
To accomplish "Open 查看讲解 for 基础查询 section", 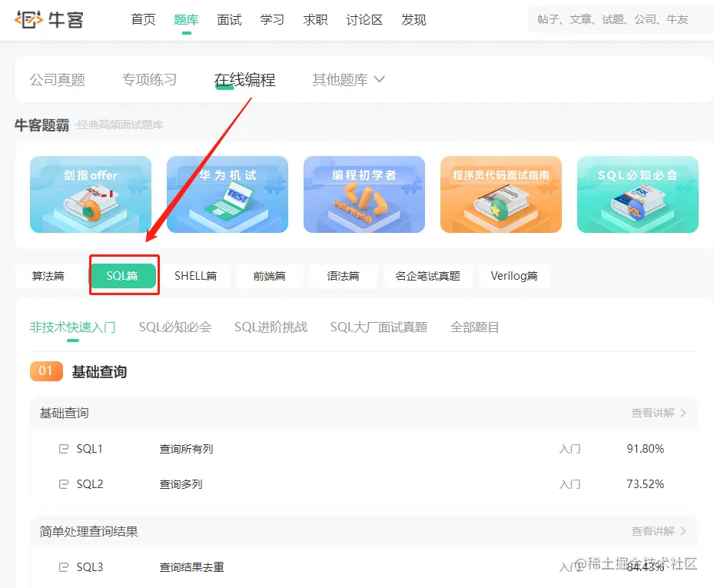I will coord(659,413).
